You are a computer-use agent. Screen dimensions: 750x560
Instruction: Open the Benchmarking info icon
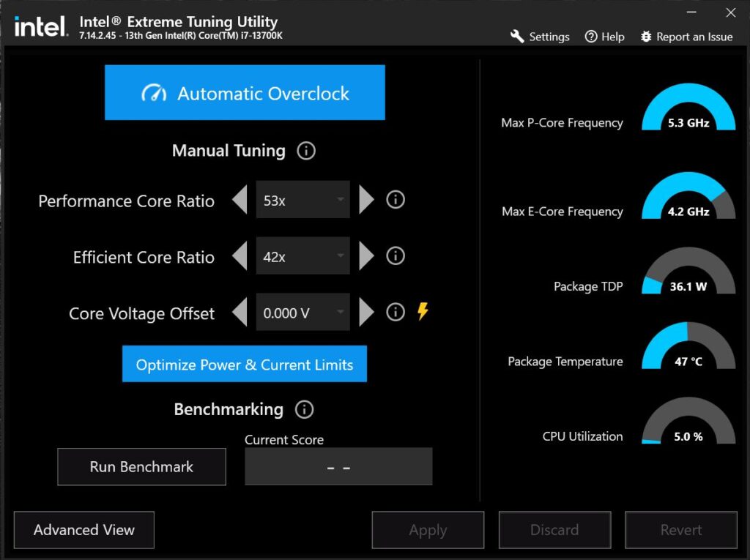click(x=304, y=409)
